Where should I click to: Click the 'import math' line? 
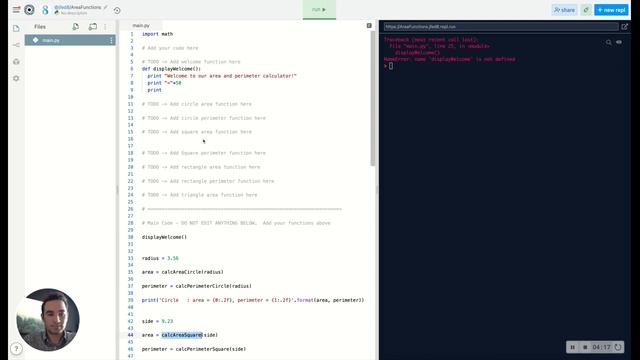(157, 34)
